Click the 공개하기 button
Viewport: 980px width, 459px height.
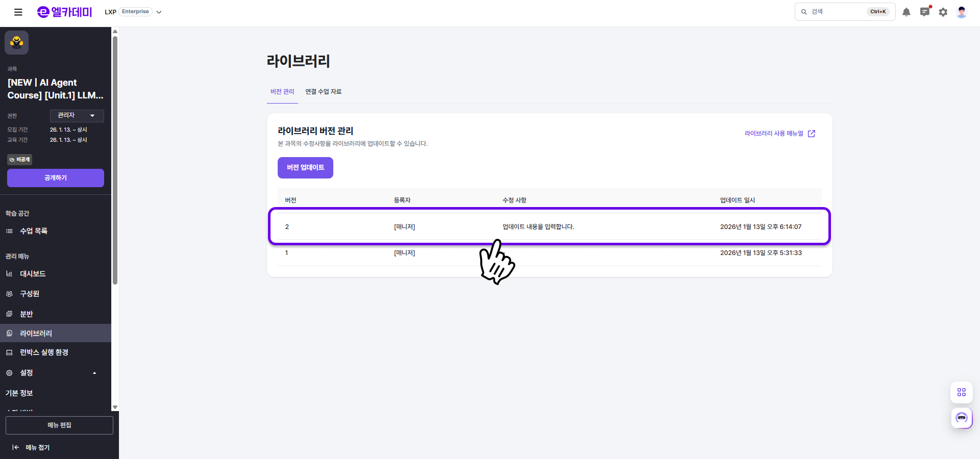(x=56, y=178)
